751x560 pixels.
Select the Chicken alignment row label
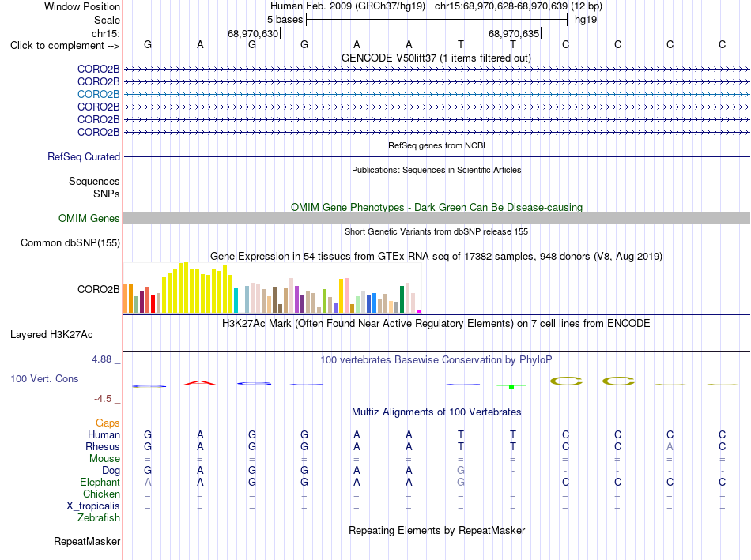(x=101, y=494)
